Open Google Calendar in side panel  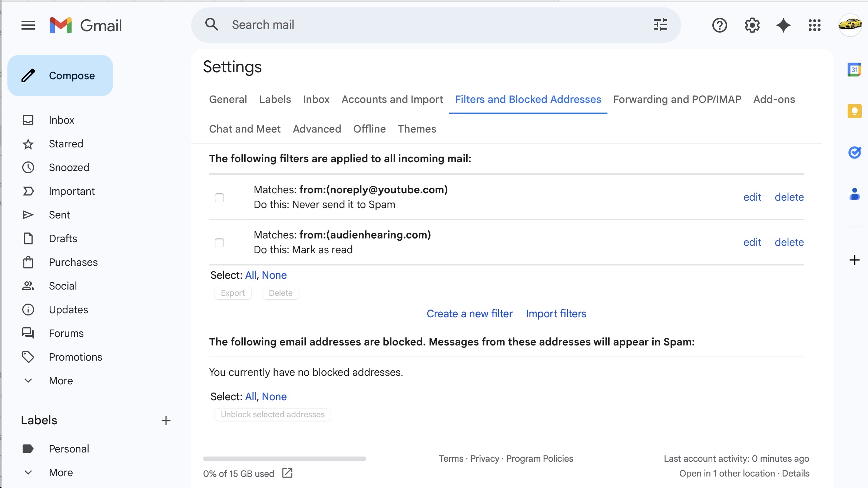(854, 70)
